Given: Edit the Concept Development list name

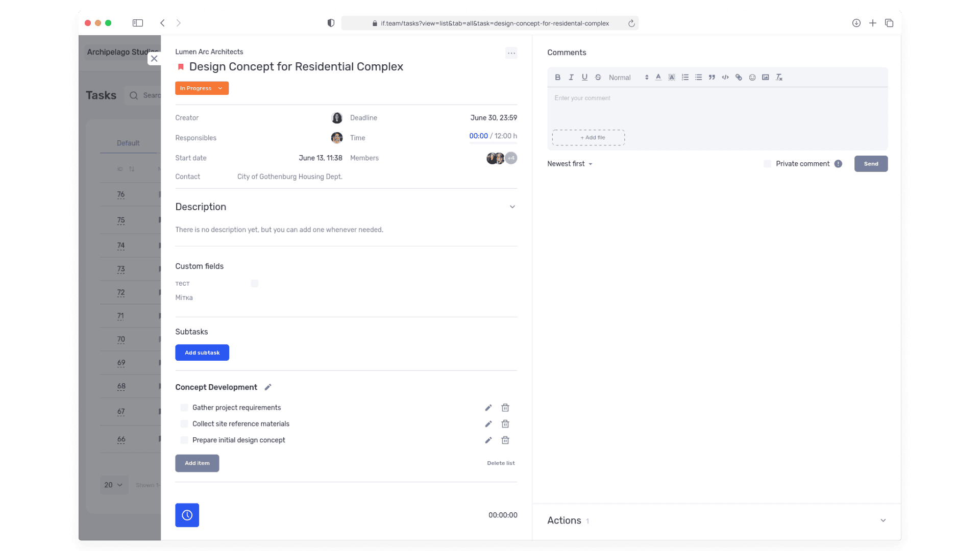Looking at the screenshot, I should point(268,387).
